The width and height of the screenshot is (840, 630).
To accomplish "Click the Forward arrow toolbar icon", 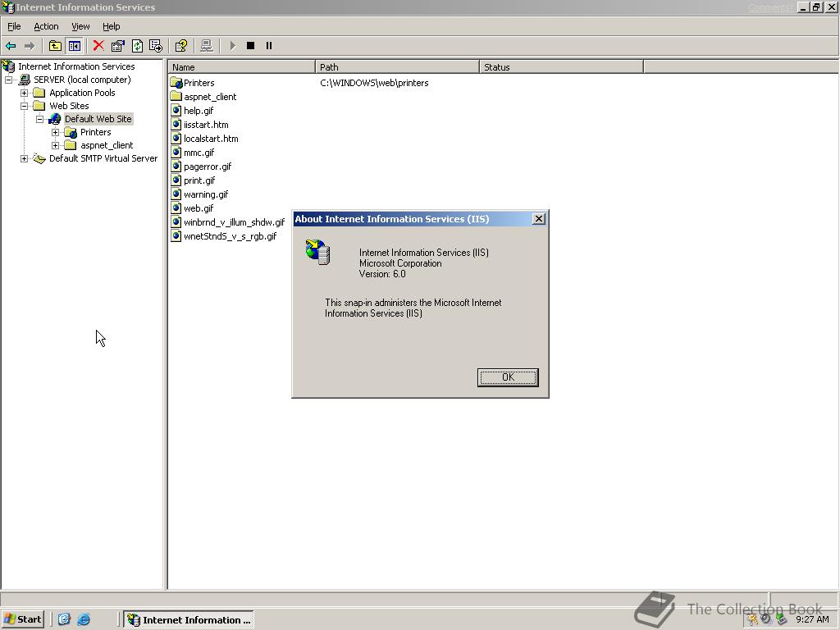I will click(x=30, y=46).
